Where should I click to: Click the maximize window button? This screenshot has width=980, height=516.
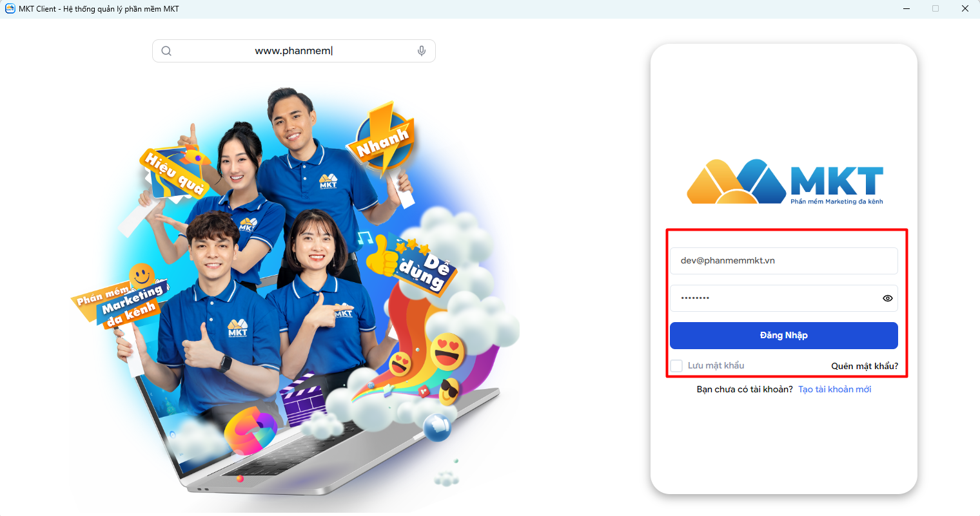tap(936, 8)
